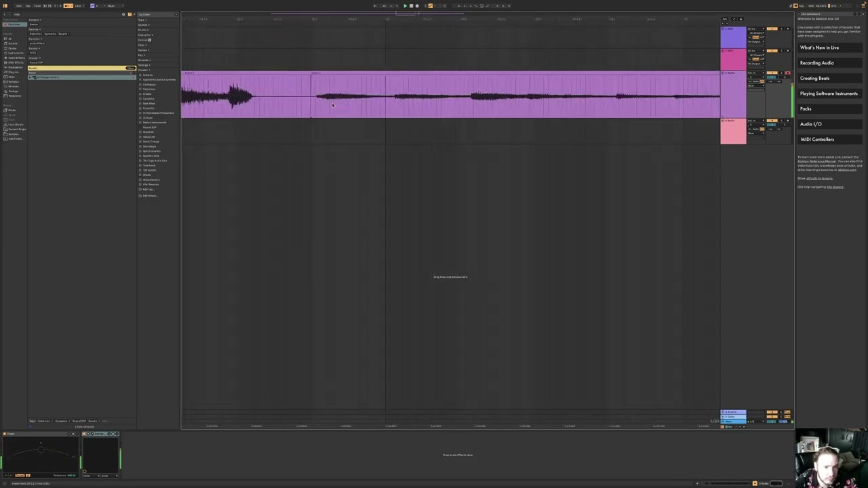Open Playing Software Instruments lesson
The width and height of the screenshot is (868, 488).
click(x=829, y=94)
